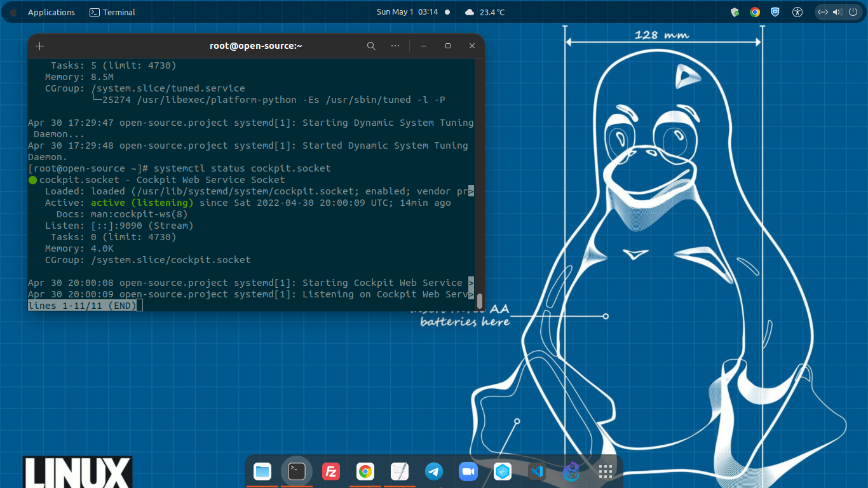
Task: Click the 'Tasks: 5 (limit: 4730)' line
Action: click(113, 65)
